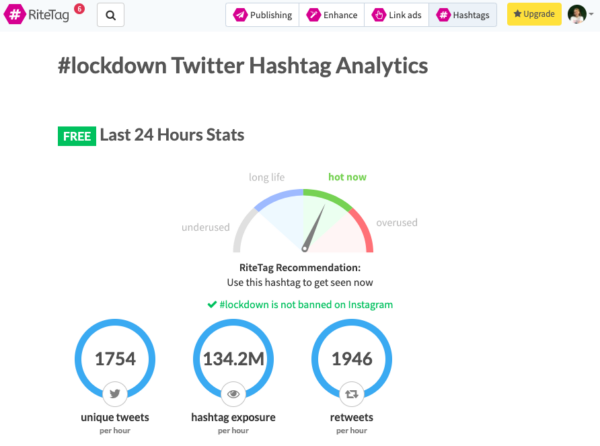
Task: Click the paper plane Publishing icon
Action: tap(240, 15)
